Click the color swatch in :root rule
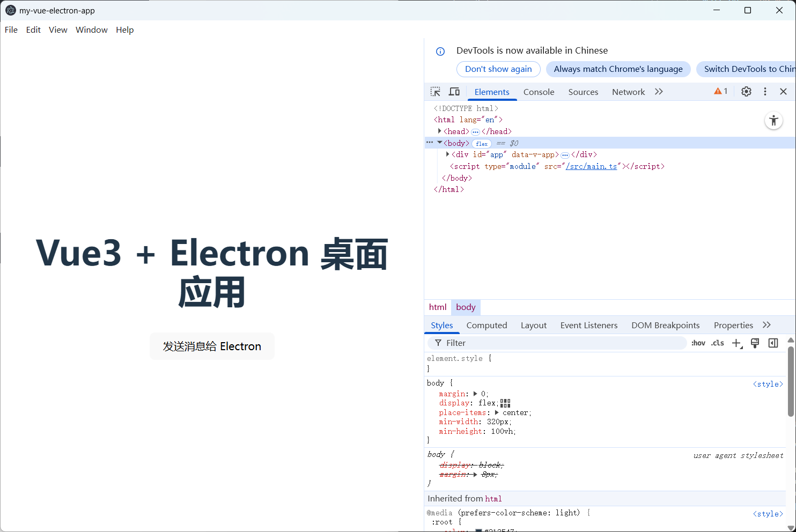The width and height of the screenshot is (796, 532). pos(479,530)
